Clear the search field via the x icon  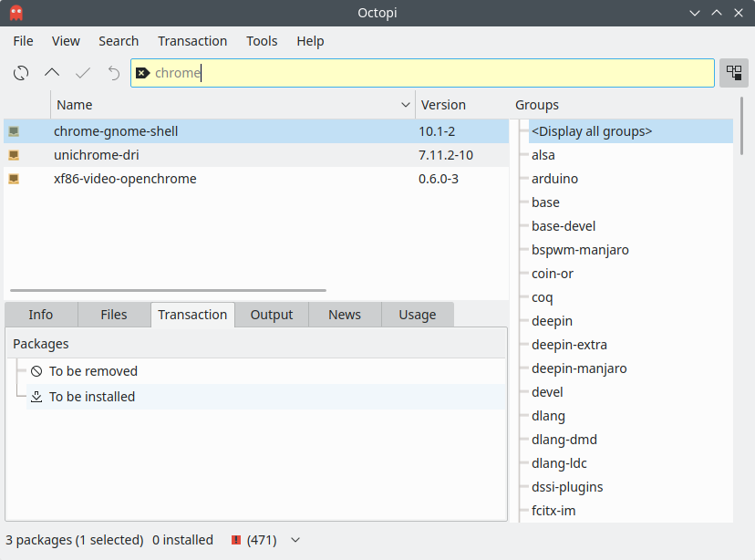[143, 73]
